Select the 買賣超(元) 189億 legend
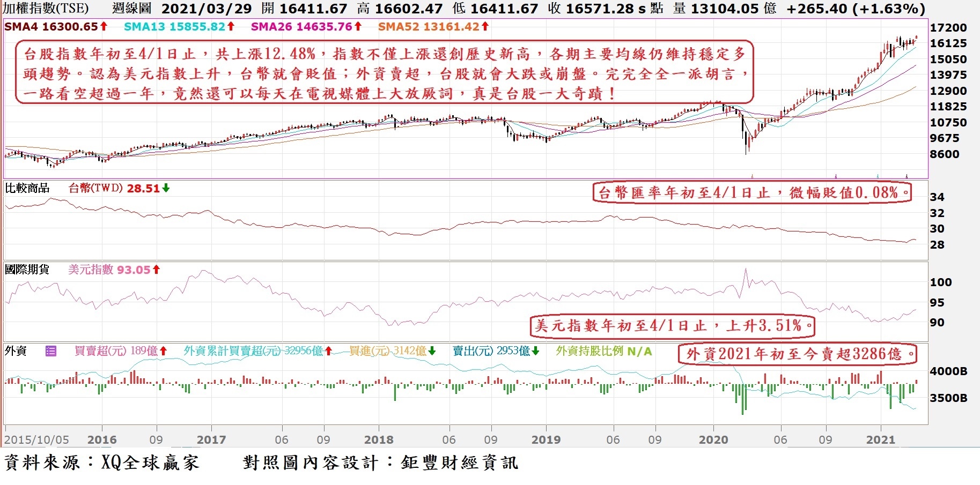 click(x=116, y=351)
